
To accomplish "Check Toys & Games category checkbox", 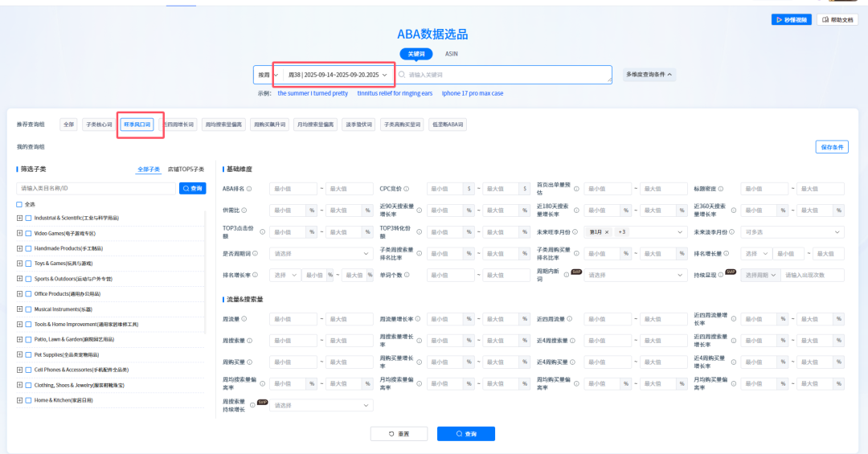I will 28,264.
